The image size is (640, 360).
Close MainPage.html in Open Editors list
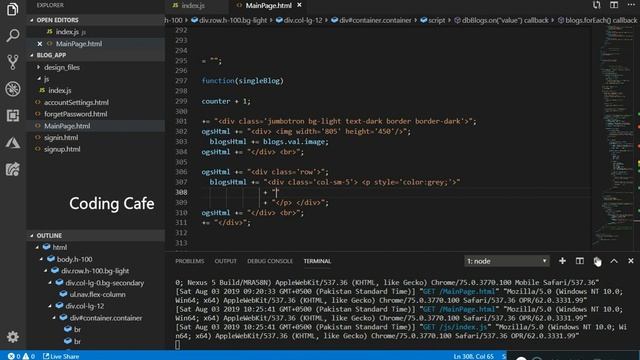point(40,44)
